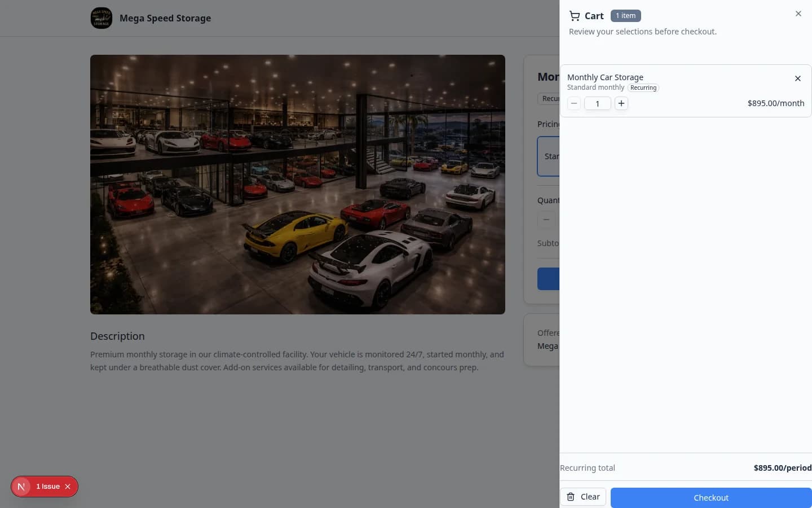This screenshot has height=508, width=812.
Task: Click the 'Standard monthly' plan text
Action: point(595,87)
